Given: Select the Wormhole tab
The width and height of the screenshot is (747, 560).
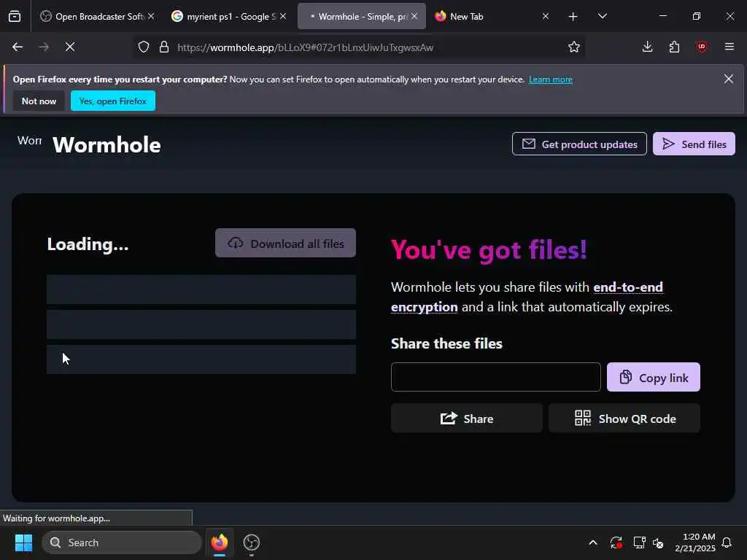Looking at the screenshot, I should pyautogui.click(x=361, y=16).
